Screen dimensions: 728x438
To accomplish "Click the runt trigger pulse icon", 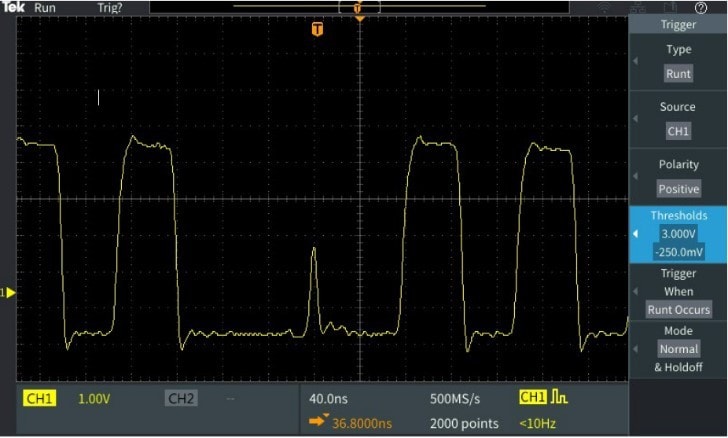I will tap(559, 397).
